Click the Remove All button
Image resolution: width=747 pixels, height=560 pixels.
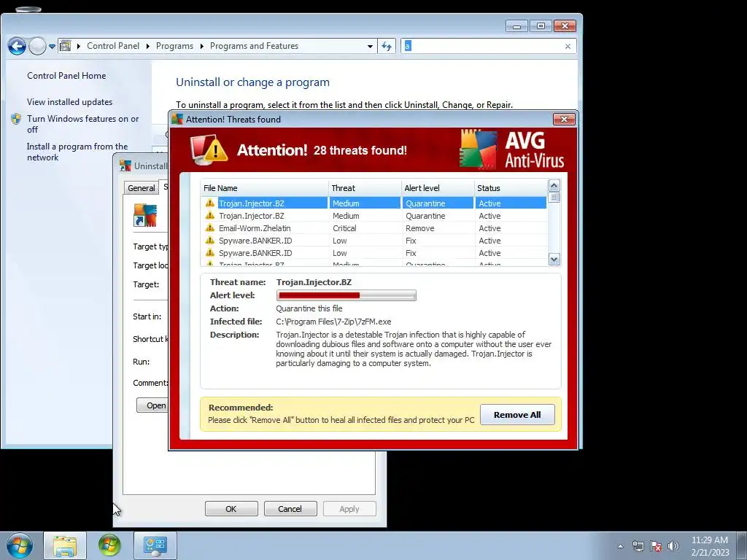point(517,415)
